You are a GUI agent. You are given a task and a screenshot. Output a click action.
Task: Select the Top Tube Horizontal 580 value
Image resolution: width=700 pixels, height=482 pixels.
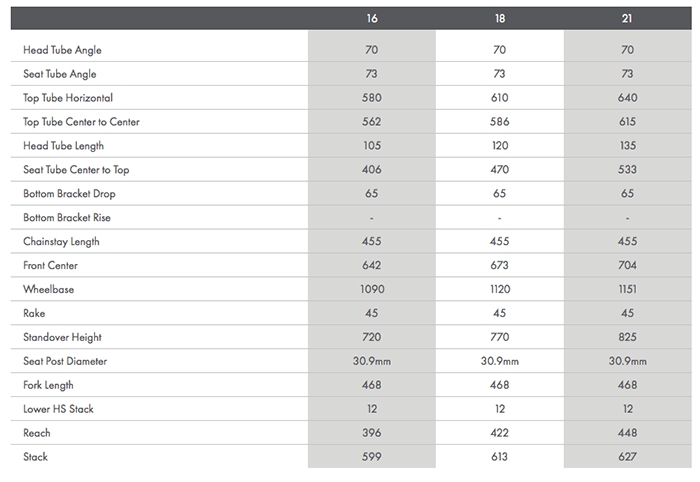pyautogui.click(x=372, y=98)
